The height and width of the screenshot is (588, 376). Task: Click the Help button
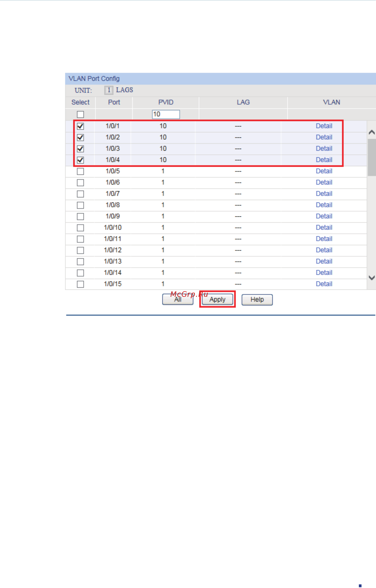click(257, 300)
